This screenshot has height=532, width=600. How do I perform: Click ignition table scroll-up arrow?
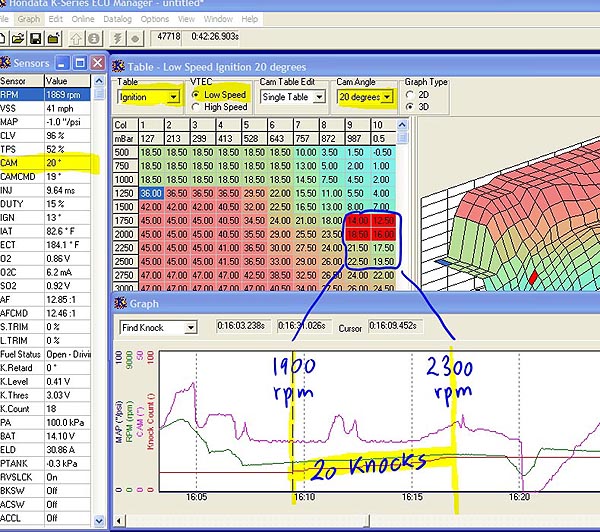pyautogui.click(x=402, y=125)
